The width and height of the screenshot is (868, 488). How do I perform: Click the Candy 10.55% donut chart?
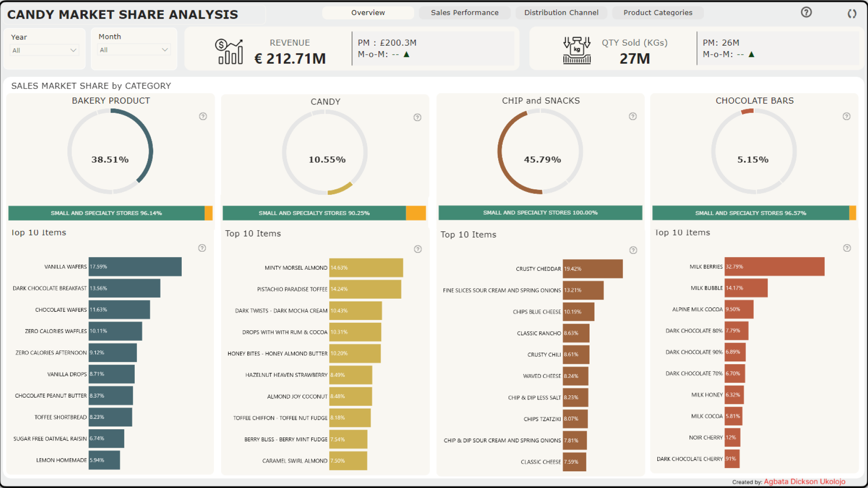tap(325, 153)
